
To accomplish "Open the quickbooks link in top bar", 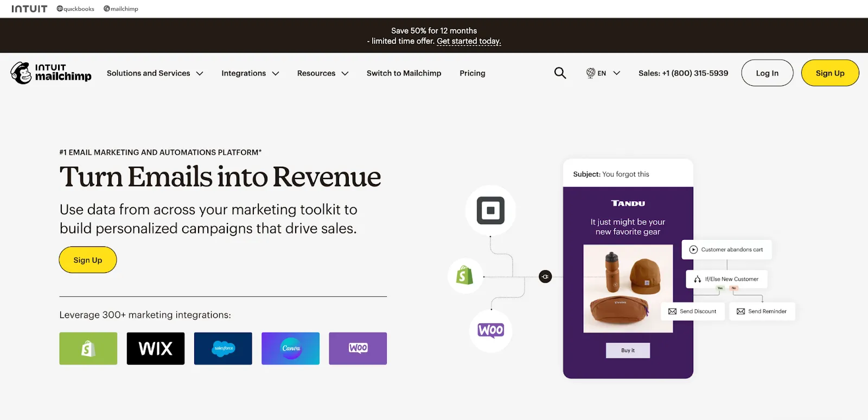I will pos(75,9).
